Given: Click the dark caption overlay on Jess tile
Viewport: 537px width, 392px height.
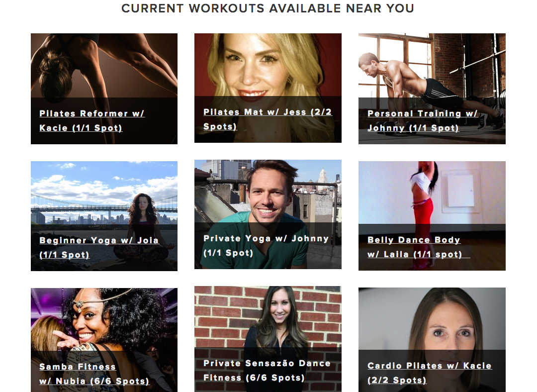Looking at the screenshot, I should (268, 119).
